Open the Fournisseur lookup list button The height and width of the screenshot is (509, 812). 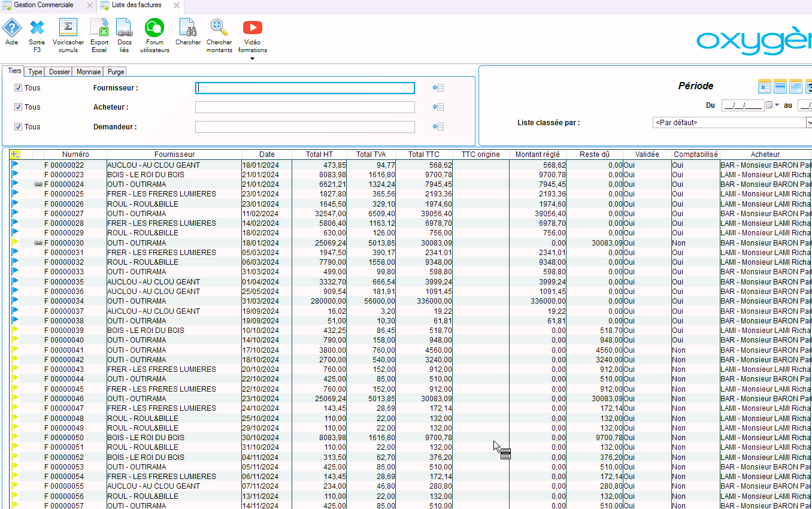(x=438, y=88)
